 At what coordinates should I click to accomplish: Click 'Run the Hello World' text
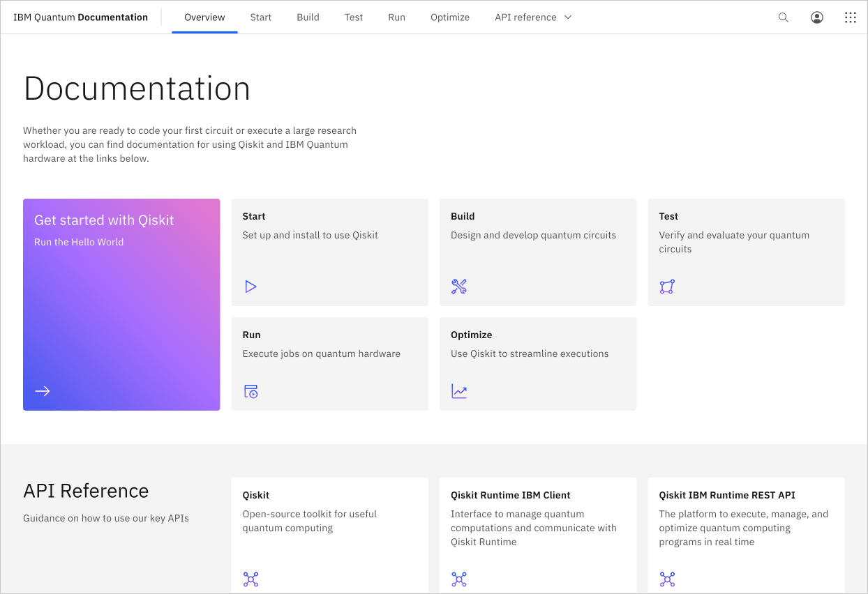pyautogui.click(x=79, y=242)
